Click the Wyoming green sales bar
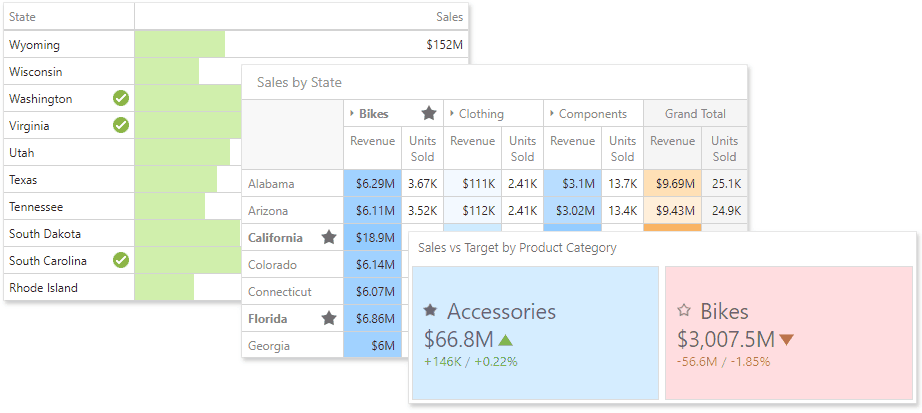922x413 pixels. coord(179,45)
